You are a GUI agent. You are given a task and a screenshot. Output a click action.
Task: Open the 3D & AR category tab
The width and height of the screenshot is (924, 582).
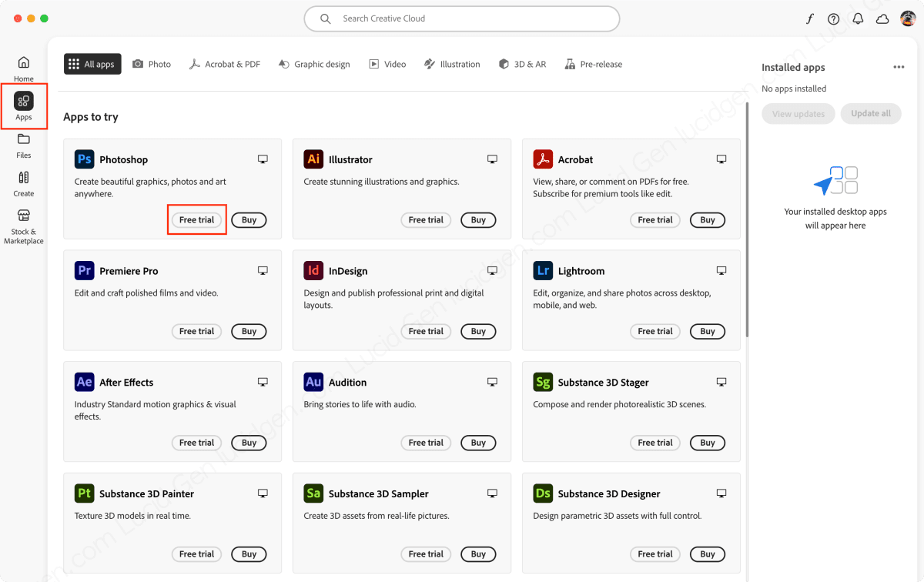point(522,65)
